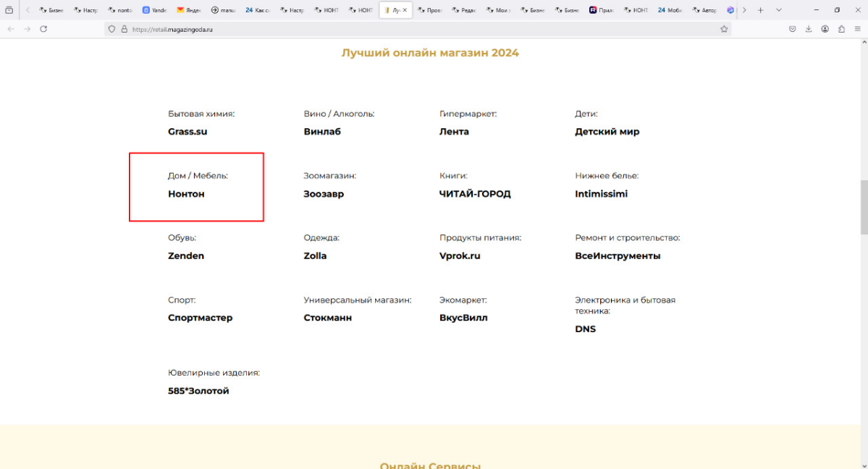The width and height of the screenshot is (868, 469).
Task: Click the Лучший онлайн магазин 2024 heading
Action: pyautogui.click(x=430, y=53)
